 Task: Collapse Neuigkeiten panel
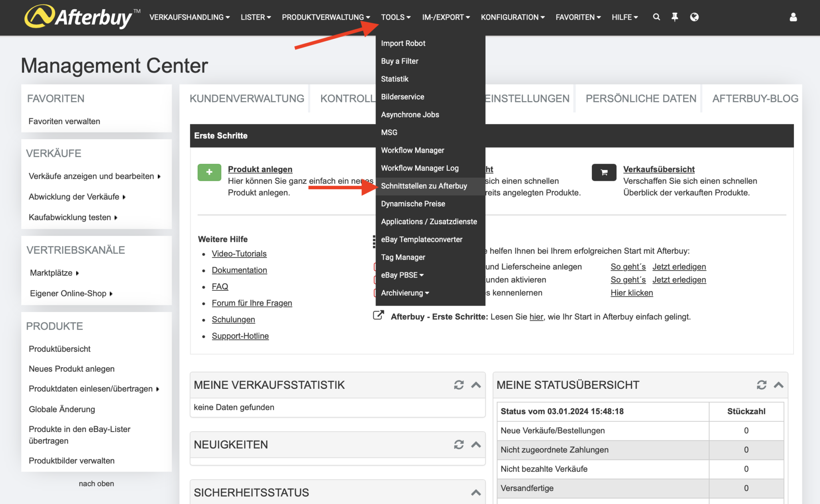point(476,444)
